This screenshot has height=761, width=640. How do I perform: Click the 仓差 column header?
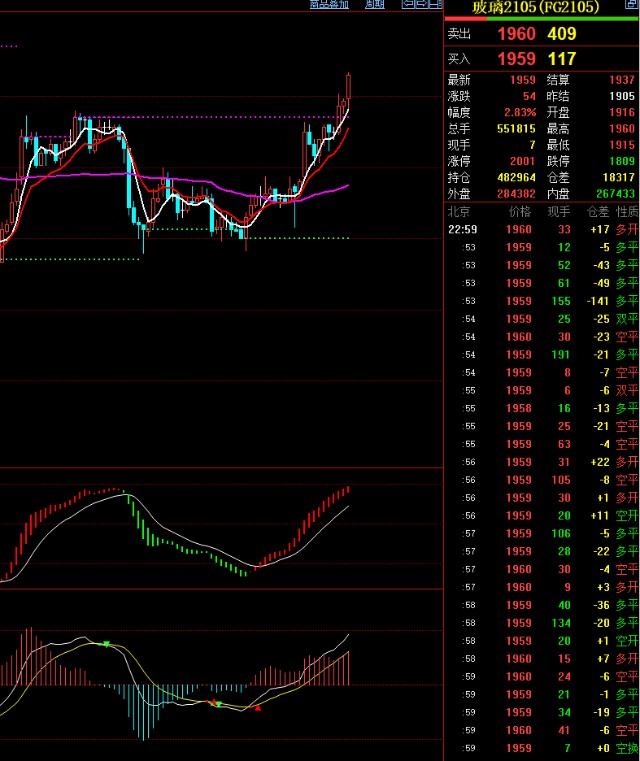(x=597, y=212)
